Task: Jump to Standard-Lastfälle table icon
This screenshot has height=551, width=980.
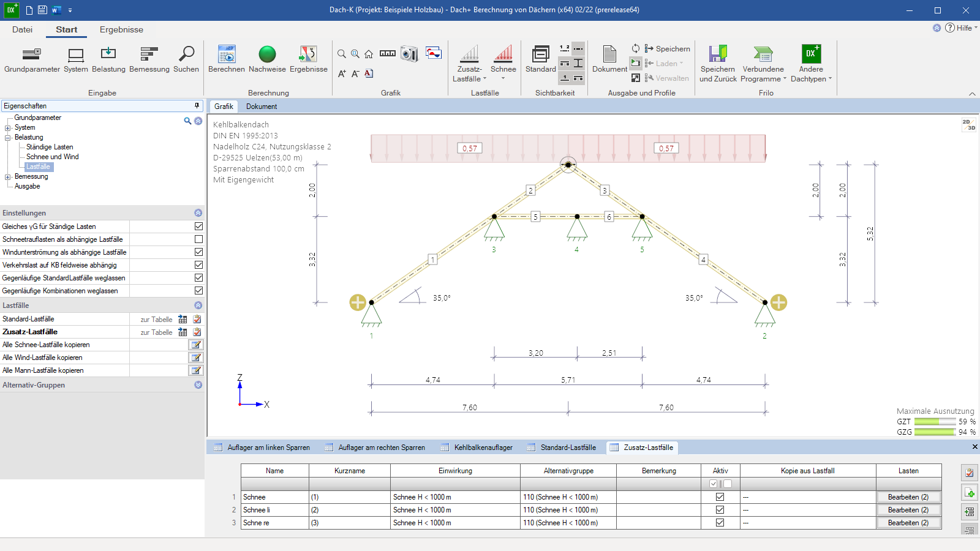Action: [x=183, y=319]
